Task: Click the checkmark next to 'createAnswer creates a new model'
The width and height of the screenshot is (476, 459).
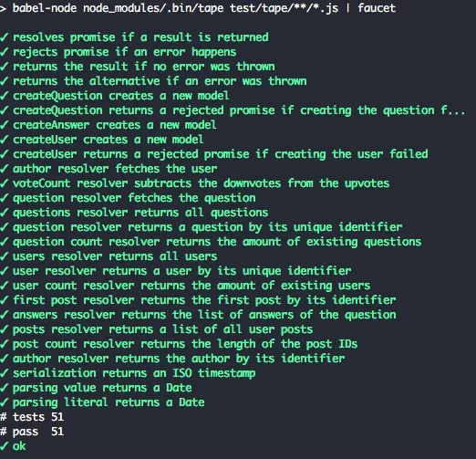Action: (5, 125)
